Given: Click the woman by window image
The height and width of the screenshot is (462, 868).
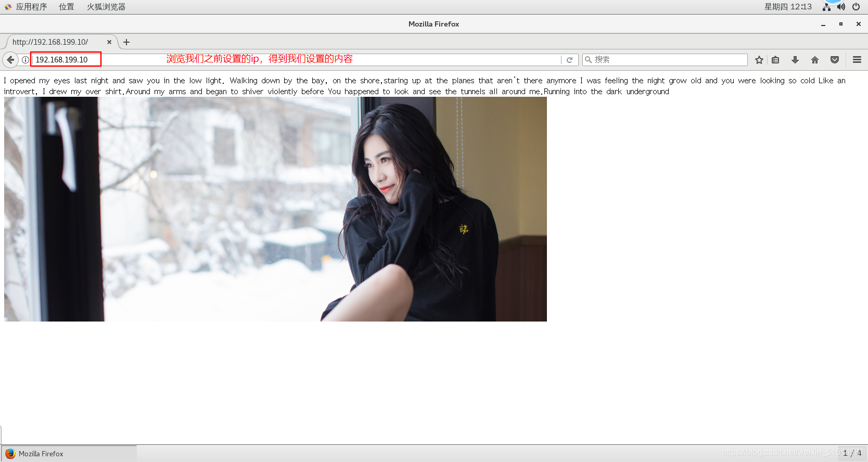Looking at the screenshot, I should click(x=275, y=209).
